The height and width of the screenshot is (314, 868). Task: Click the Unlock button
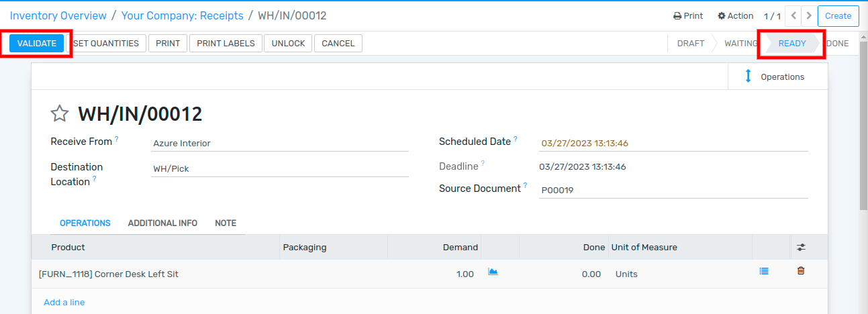[x=288, y=43]
